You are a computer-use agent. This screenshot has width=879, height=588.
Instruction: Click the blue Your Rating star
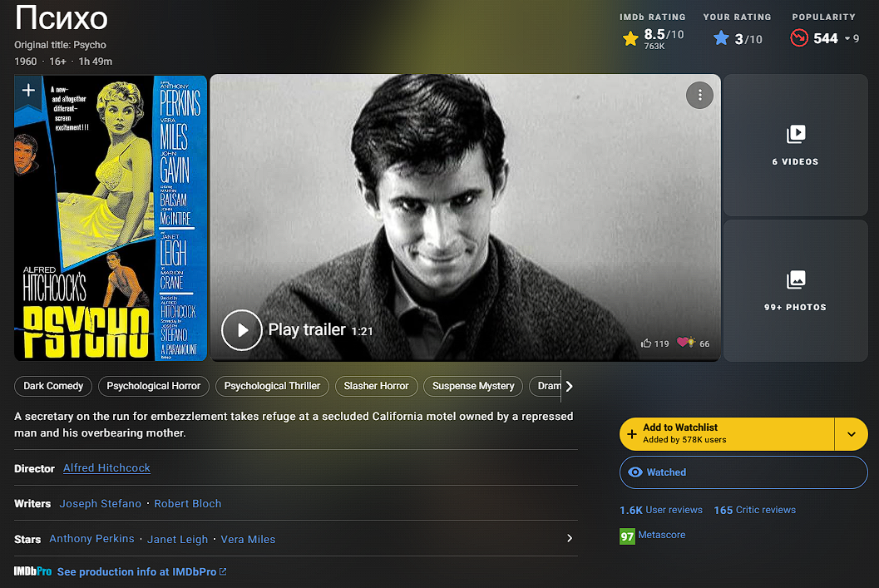click(722, 39)
